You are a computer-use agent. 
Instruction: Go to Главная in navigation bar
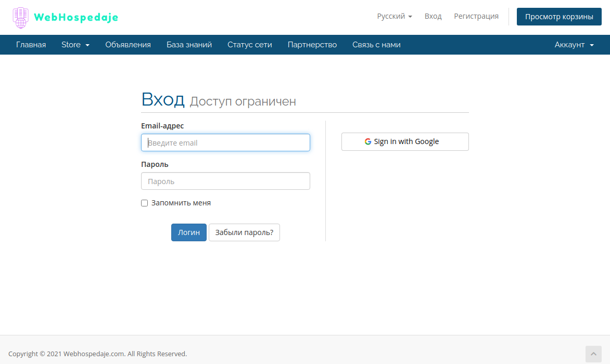point(31,45)
